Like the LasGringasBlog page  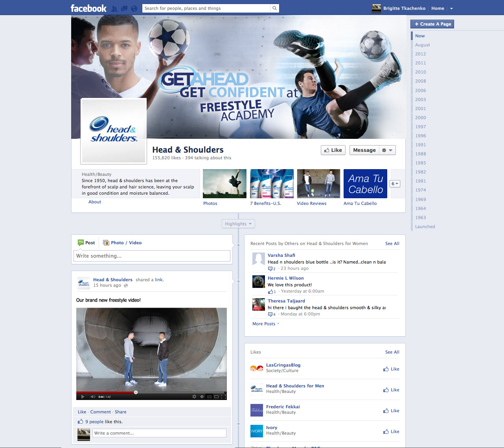pos(391,369)
